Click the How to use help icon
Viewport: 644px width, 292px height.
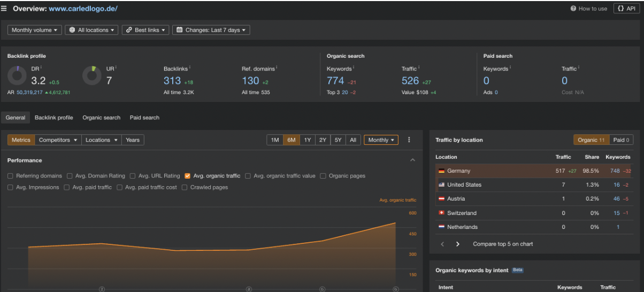573,9
